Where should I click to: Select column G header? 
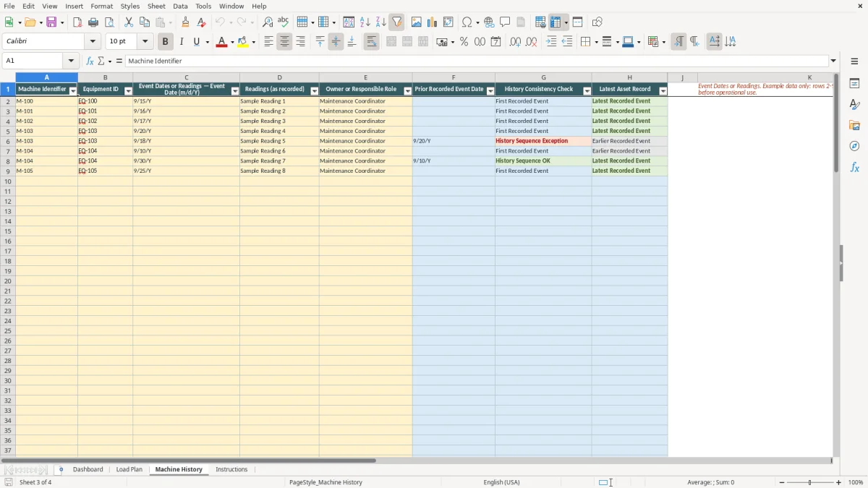(x=543, y=77)
